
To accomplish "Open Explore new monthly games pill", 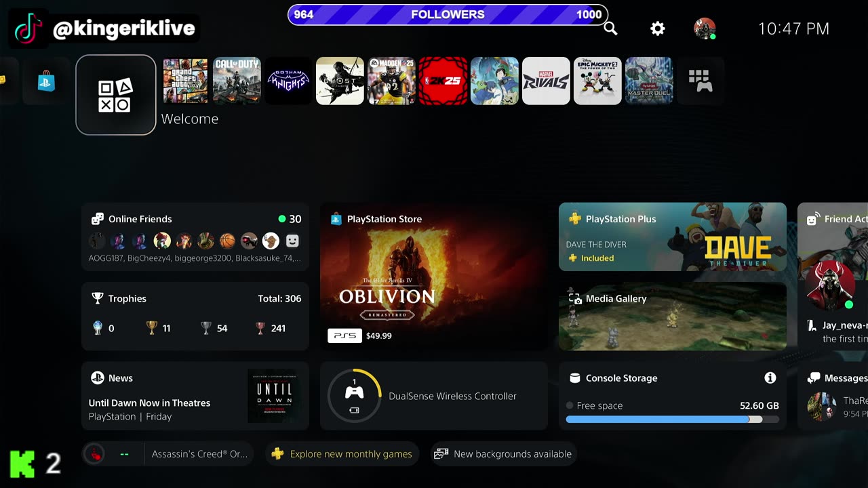I will point(342,454).
